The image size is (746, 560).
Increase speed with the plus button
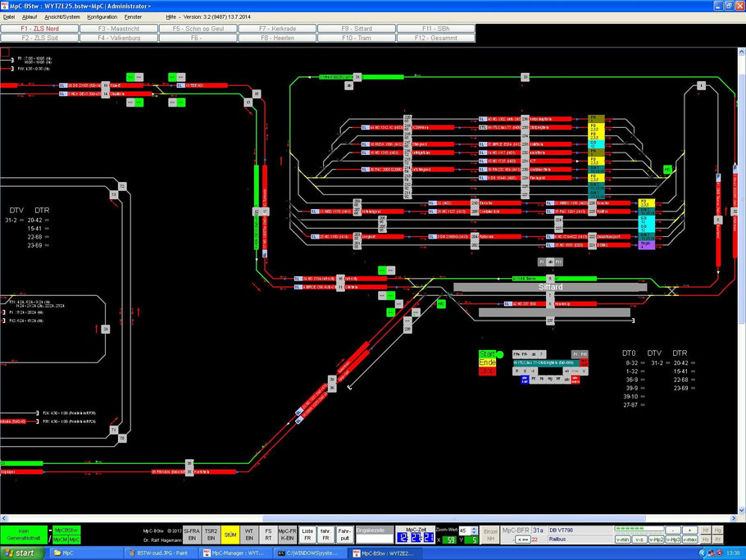click(x=690, y=530)
